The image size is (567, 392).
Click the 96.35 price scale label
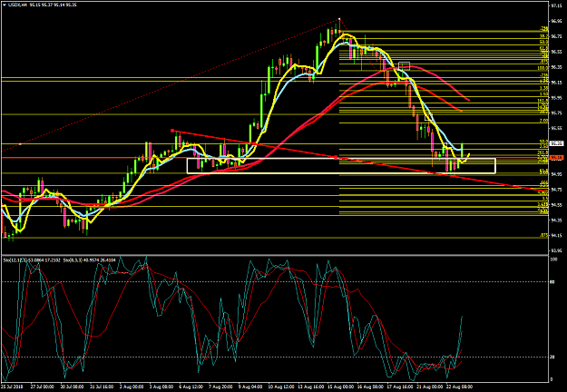coord(556,67)
